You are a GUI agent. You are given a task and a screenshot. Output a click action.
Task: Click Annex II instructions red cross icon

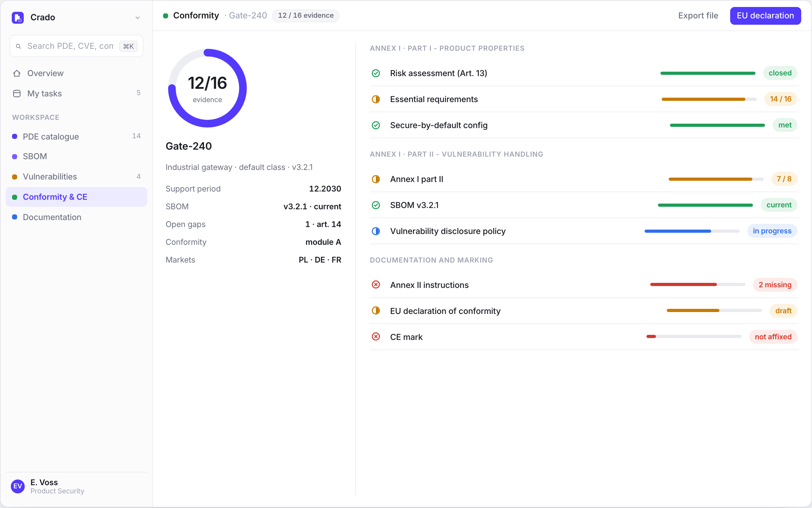pos(376,285)
